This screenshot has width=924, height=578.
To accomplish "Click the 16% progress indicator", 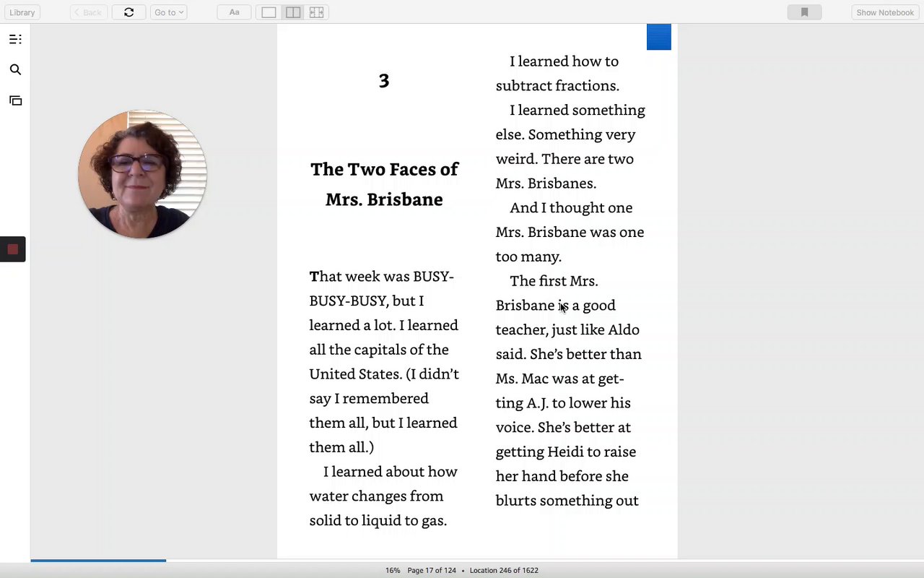I will coord(392,570).
